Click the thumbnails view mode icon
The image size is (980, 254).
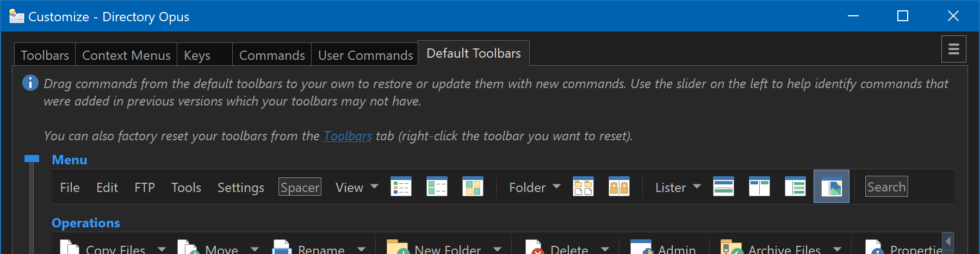473,187
